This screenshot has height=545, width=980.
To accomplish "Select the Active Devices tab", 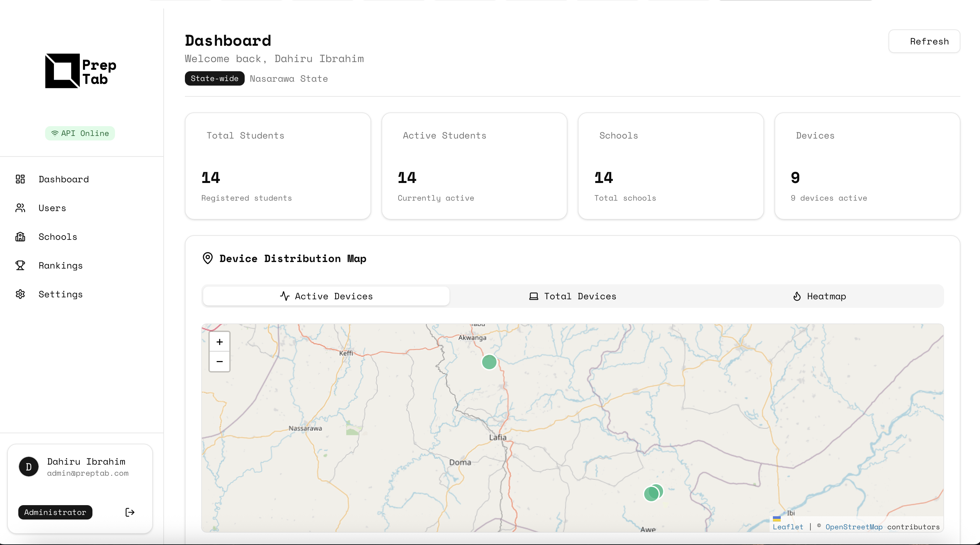I will [x=326, y=296].
